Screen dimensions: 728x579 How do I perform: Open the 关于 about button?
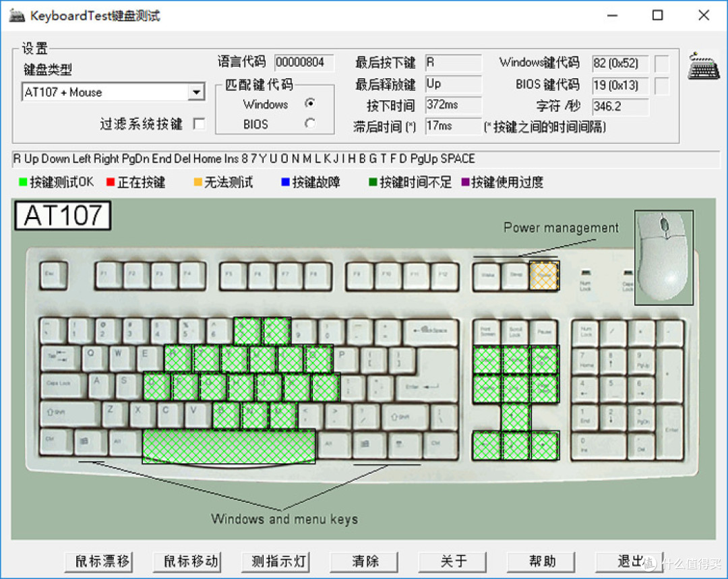click(453, 561)
